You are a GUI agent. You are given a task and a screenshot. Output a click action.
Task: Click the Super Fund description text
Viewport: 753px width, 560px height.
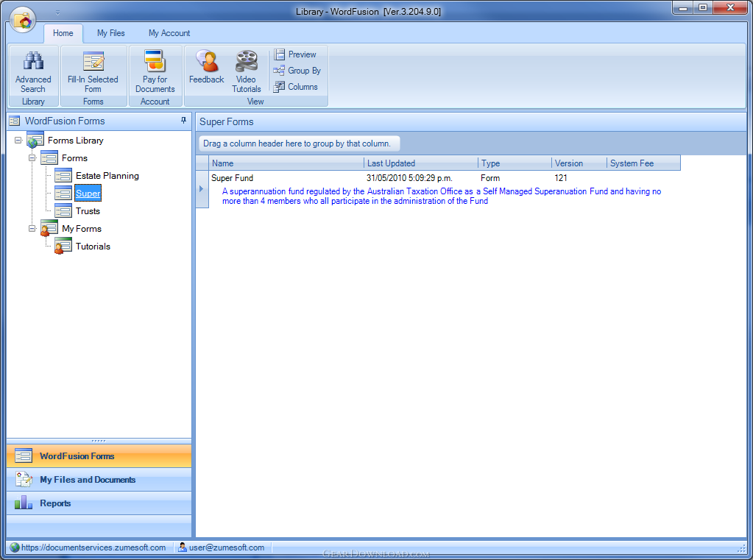(442, 196)
